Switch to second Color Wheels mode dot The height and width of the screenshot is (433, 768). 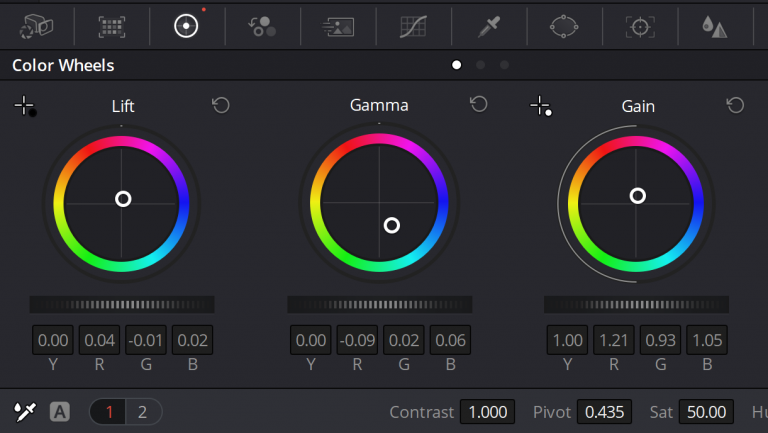[480, 65]
